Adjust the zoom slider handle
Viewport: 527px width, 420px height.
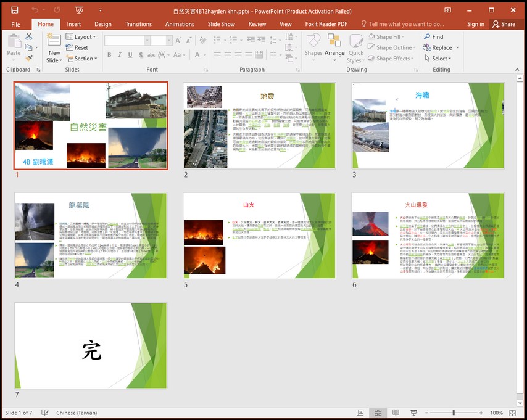[x=454, y=413]
